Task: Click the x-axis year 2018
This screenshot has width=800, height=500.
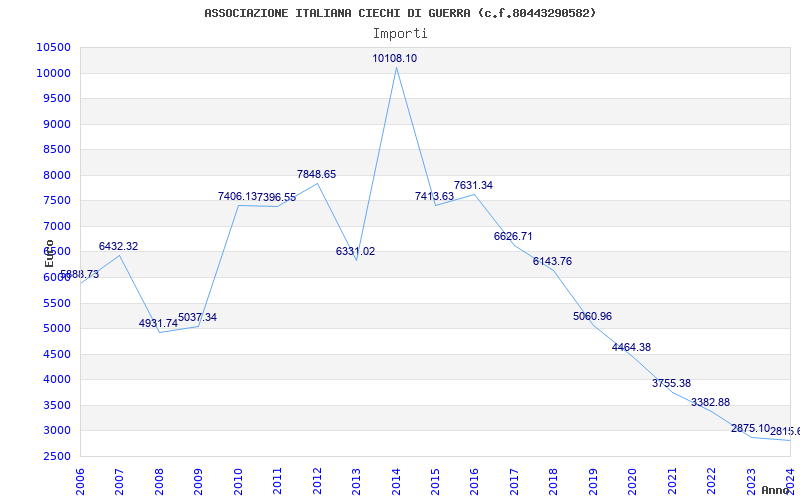Action: 554,481
